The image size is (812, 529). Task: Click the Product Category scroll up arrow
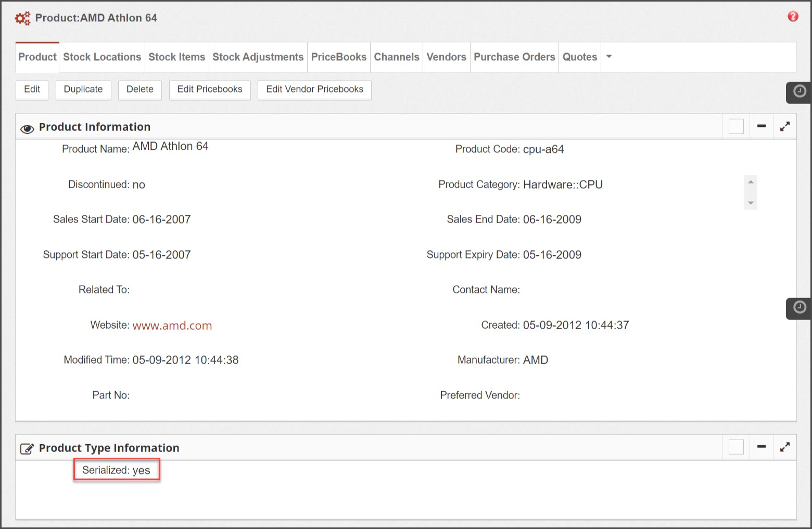coord(751,182)
